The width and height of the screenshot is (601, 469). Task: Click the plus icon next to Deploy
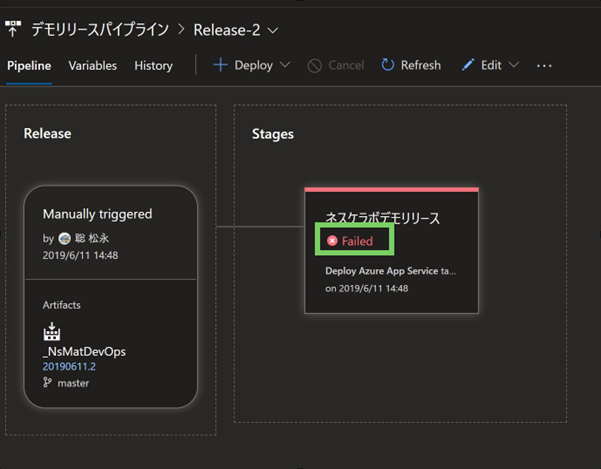point(220,65)
